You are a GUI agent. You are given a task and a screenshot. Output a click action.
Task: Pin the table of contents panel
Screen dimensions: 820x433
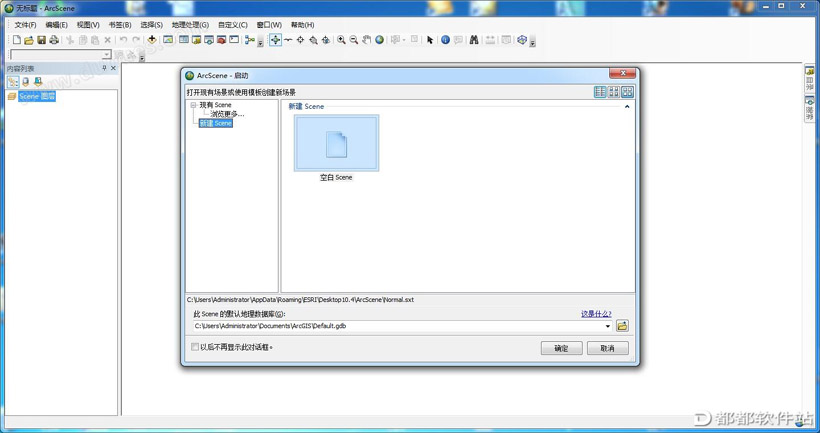[104, 68]
